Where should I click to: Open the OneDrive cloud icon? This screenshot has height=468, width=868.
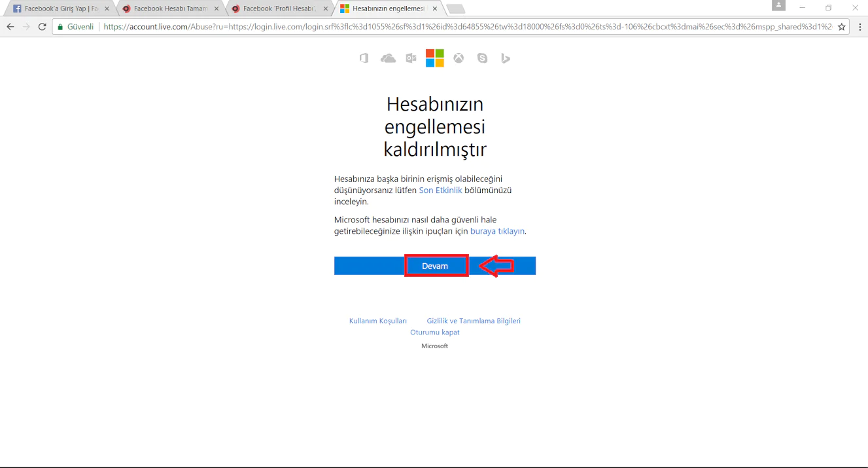pyautogui.click(x=388, y=58)
